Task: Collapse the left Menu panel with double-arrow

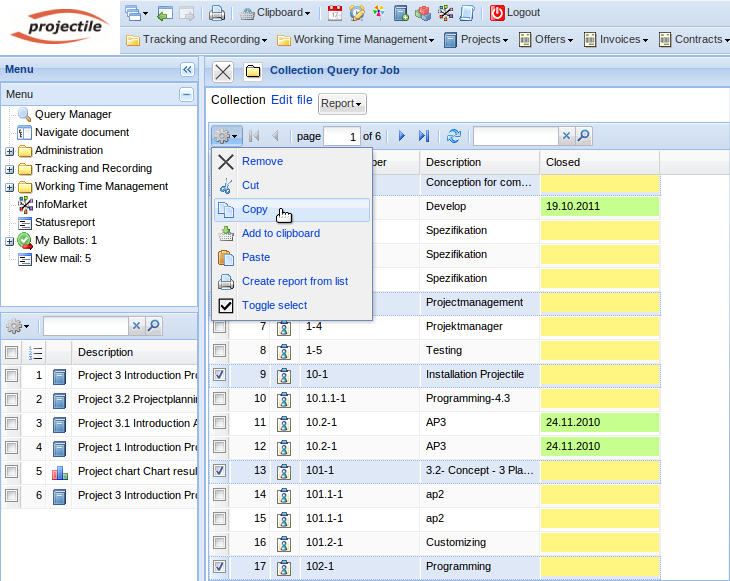Action: [186, 70]
